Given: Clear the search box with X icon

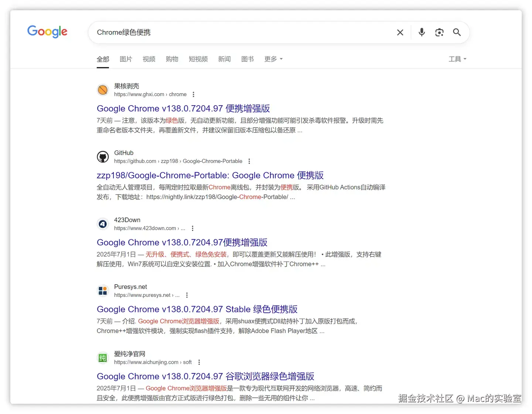Looking at the screenshot, I should (400, 32).
